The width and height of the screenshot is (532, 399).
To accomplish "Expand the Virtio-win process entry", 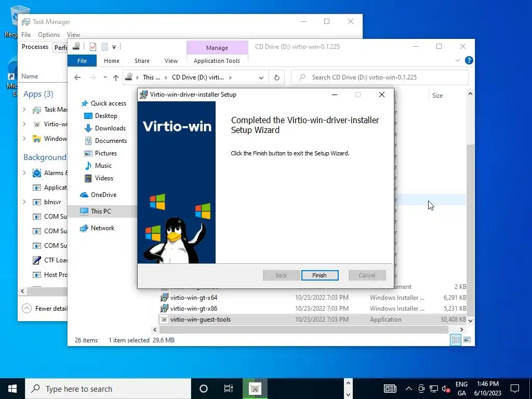I will pos(24,124).
